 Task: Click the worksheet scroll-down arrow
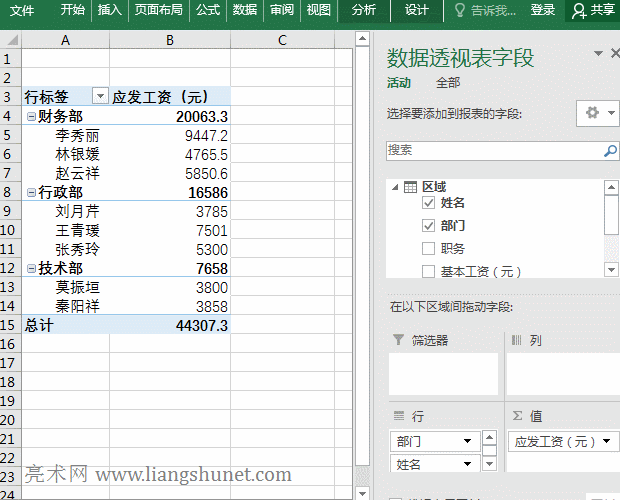pos(362,493)
